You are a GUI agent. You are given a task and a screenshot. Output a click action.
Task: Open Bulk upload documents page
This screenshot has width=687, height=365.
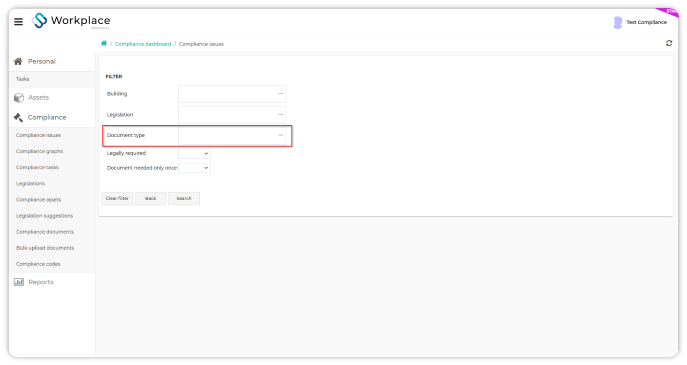coord(45,248)
